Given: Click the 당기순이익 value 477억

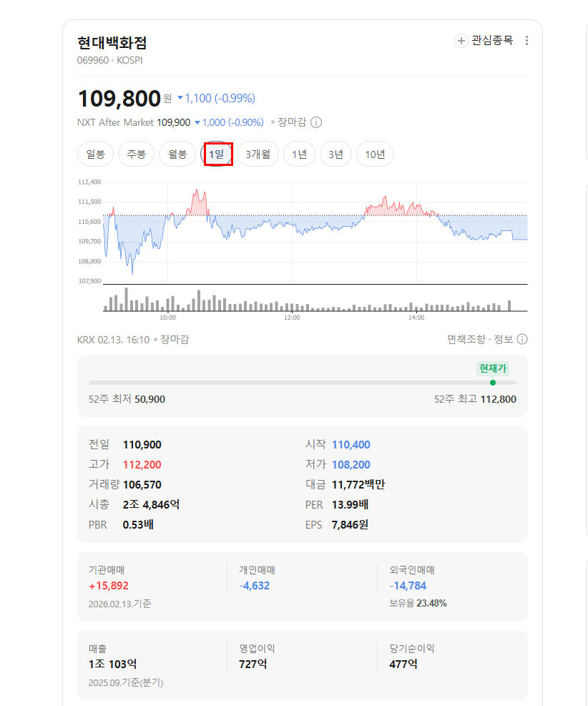Looking at the screenshot, I should coord(403,664).
